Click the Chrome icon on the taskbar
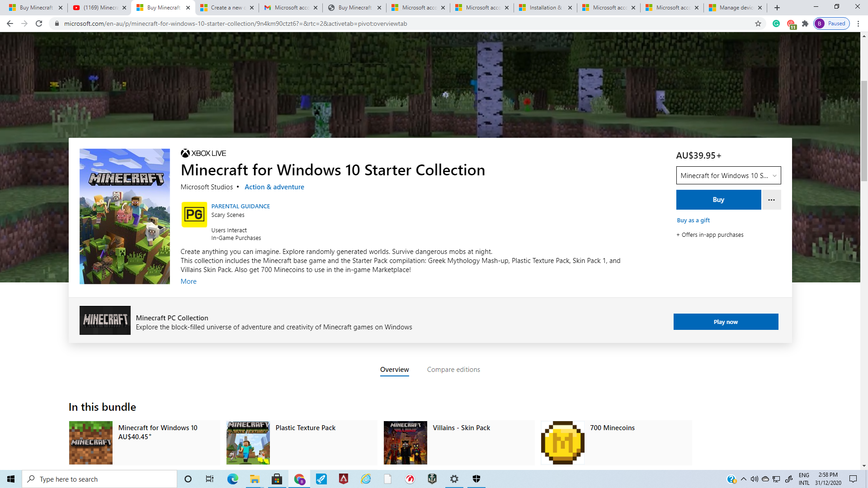868x488 pixels. pos(299,479)
